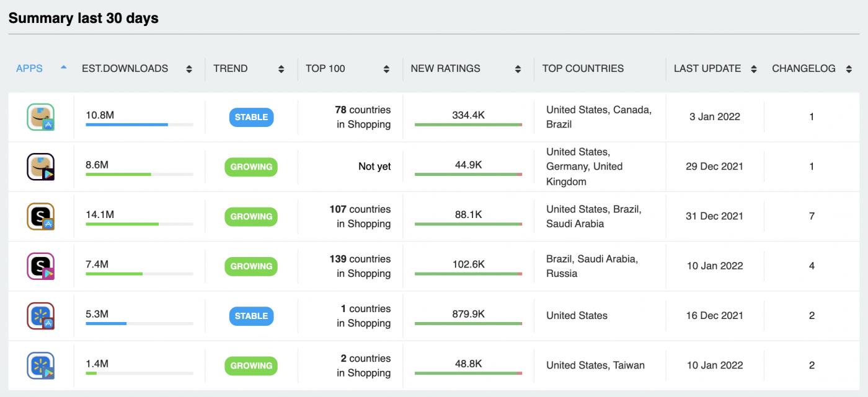Click the blue Walmart spark app icon
This screenshot has height=397, width=868.
tap(40, 365)
